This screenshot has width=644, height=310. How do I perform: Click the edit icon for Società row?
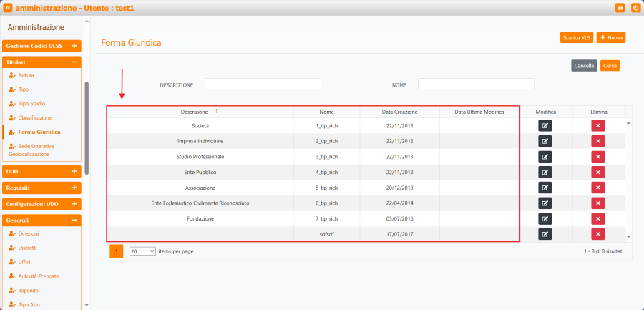click(x=545, y=126)
